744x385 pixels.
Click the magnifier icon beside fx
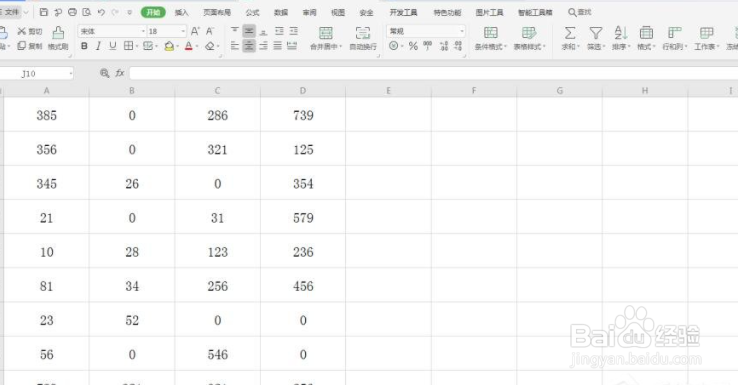(x=104, y=73)
